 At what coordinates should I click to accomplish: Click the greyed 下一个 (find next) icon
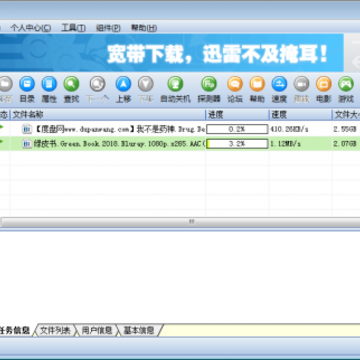point(97,84)
